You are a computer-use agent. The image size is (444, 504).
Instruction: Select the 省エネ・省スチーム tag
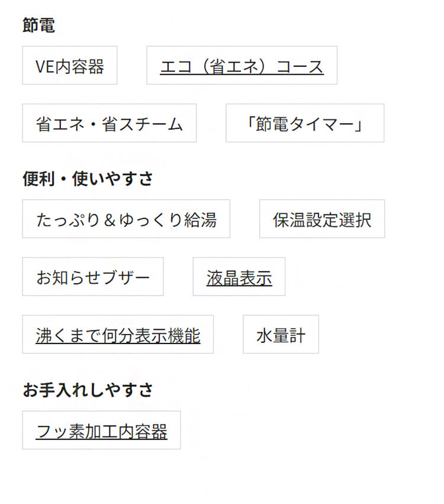click(x=109, y=123)
